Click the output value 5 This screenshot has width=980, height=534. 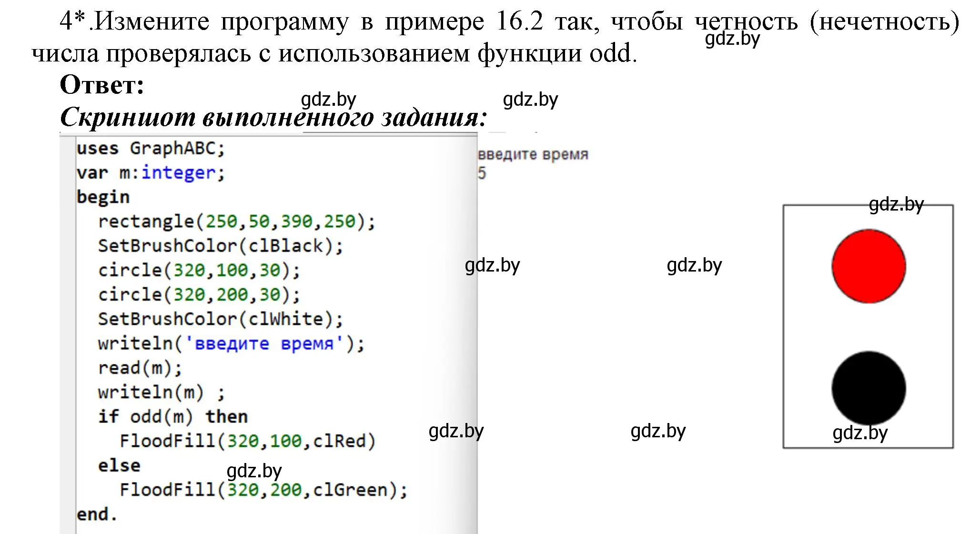click(x=482, y=173)
